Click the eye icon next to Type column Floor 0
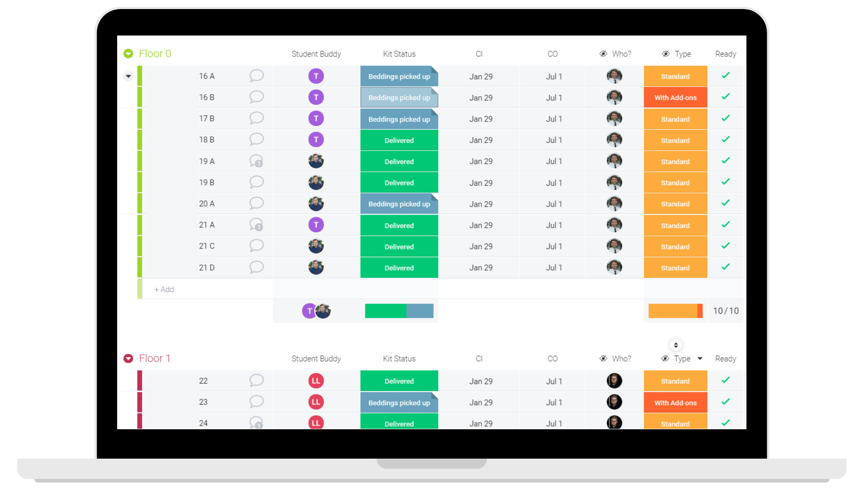The width and height of the screenshot is (868, 488). click(x=664, y=54)
